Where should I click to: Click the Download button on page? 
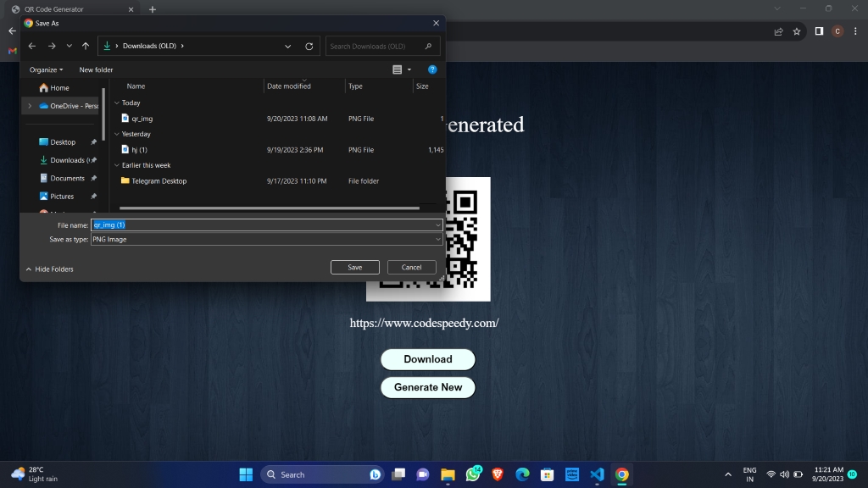(x=428, y=359)
